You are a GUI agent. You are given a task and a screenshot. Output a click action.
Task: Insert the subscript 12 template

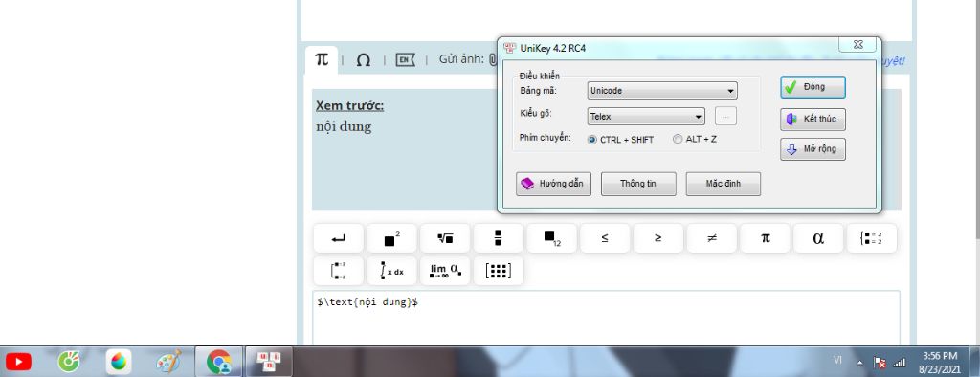552,238
